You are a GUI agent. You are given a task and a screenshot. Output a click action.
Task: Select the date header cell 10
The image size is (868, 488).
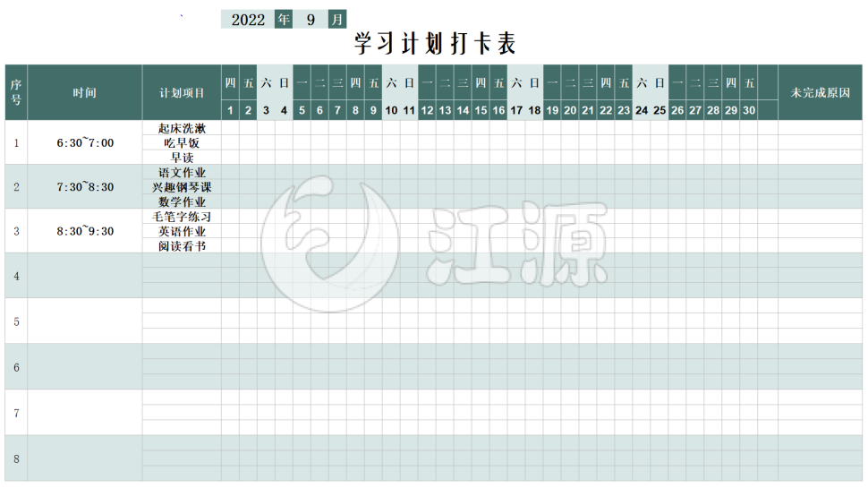click(391, 110)
